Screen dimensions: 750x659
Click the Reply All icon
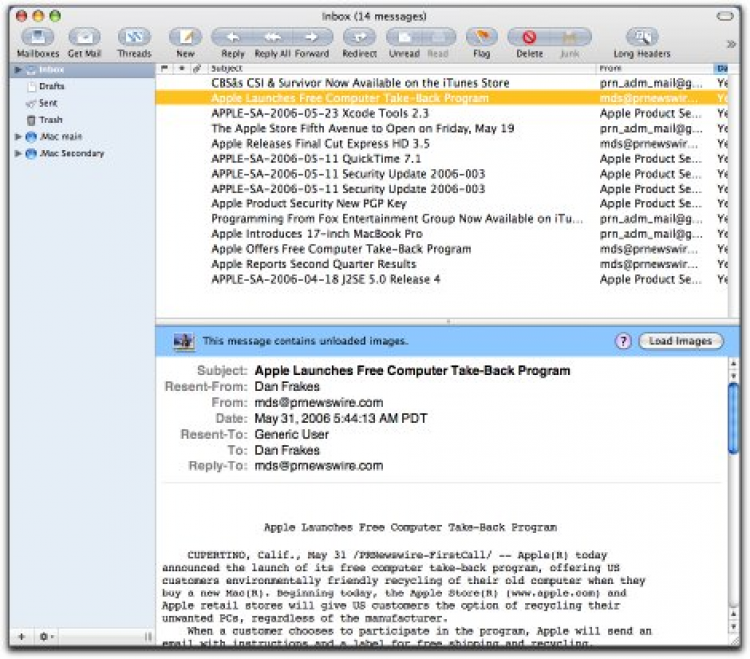[x=273, y=37]
